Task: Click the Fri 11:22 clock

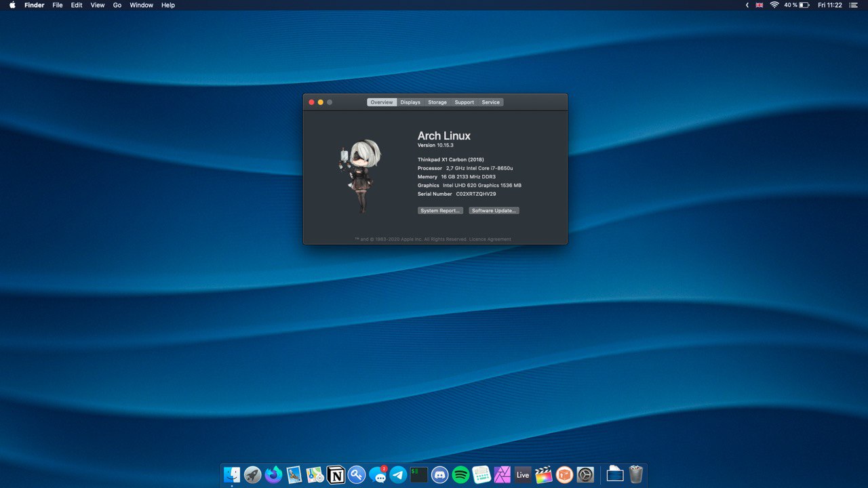Action: (x=830, y=5)
